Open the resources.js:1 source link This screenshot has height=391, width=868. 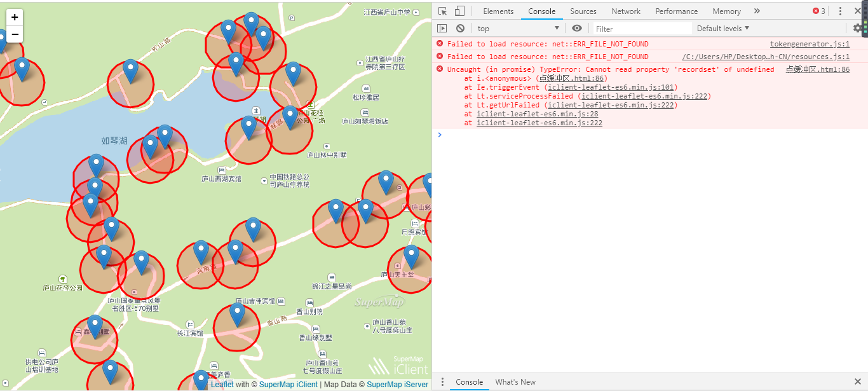(x=766, y=57)
